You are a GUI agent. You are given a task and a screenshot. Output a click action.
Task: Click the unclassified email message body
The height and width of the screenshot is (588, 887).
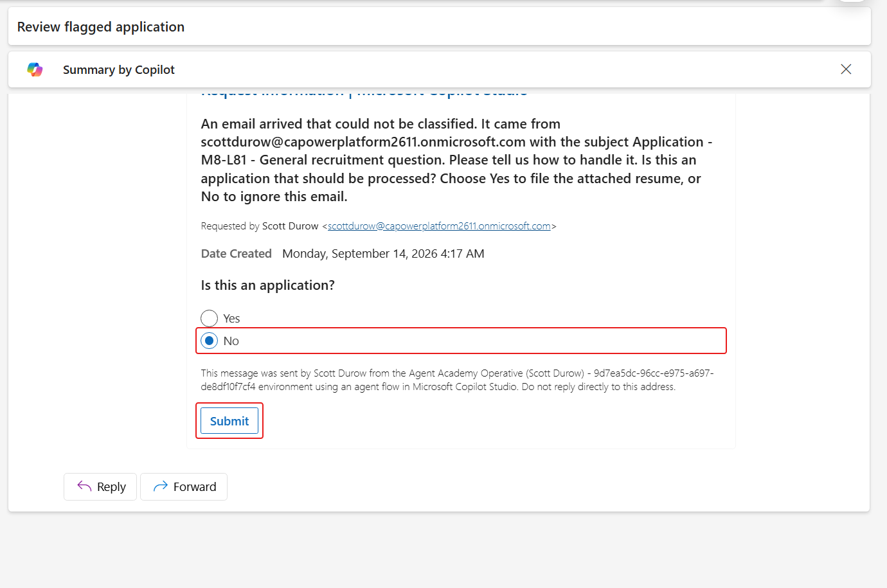tap(457, 160)
